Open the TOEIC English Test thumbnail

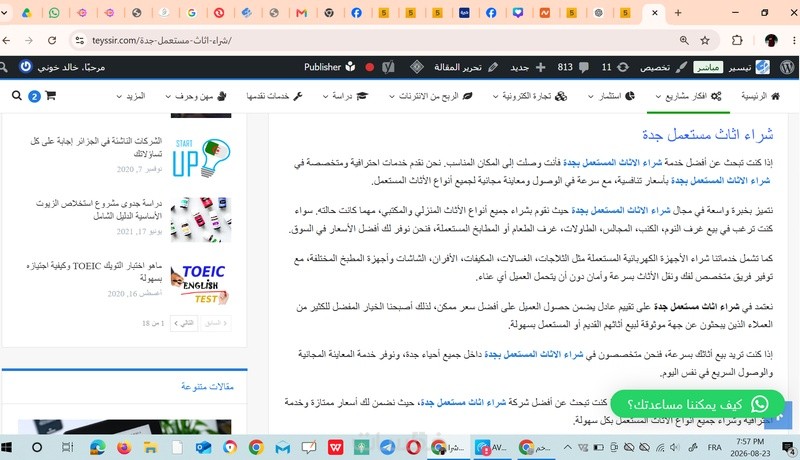pyautogui.click(x=201, y=282)
